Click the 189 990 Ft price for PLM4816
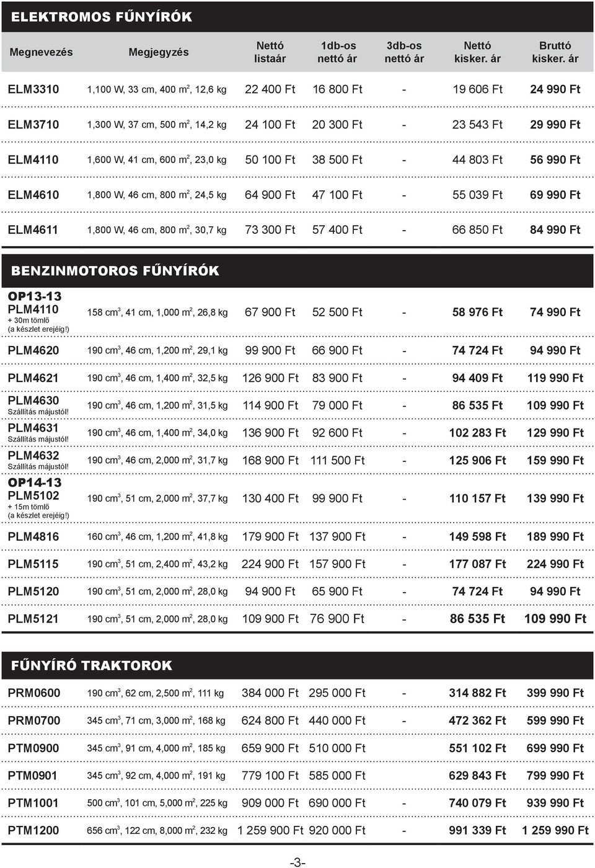The height and width of the screenshot is (868, 595). (x=555, y=537)
